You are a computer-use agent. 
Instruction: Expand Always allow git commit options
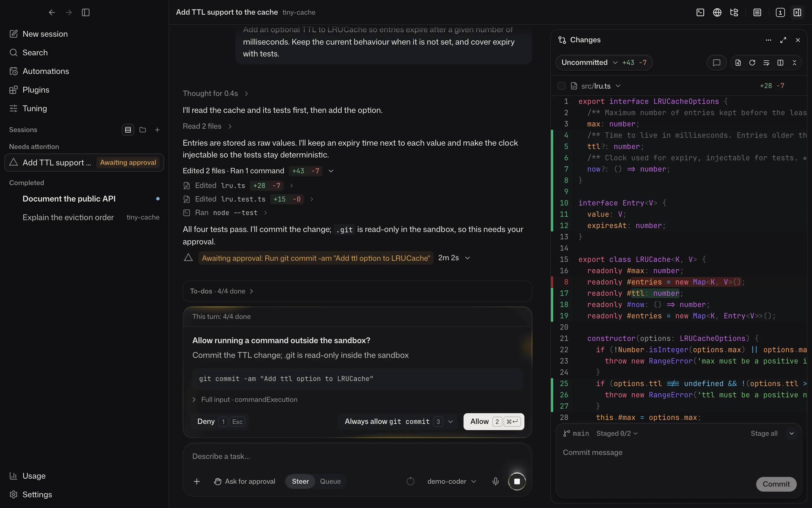pos(450,422)
